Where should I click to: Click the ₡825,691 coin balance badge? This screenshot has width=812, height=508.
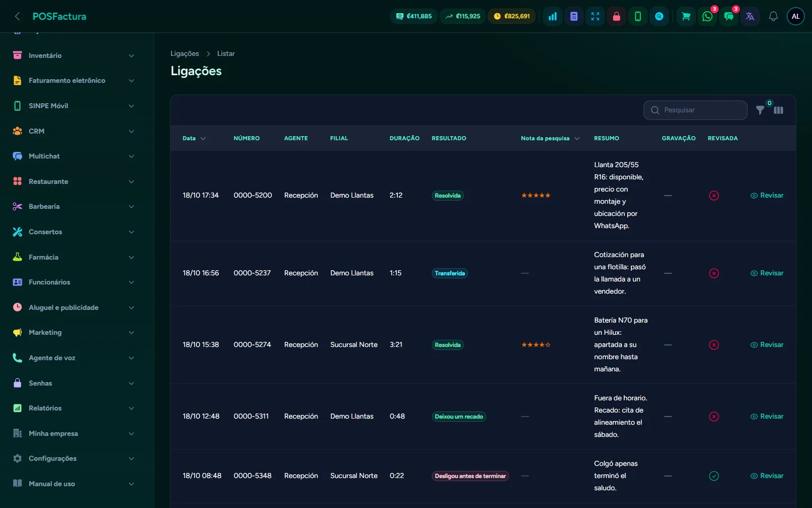512,16
